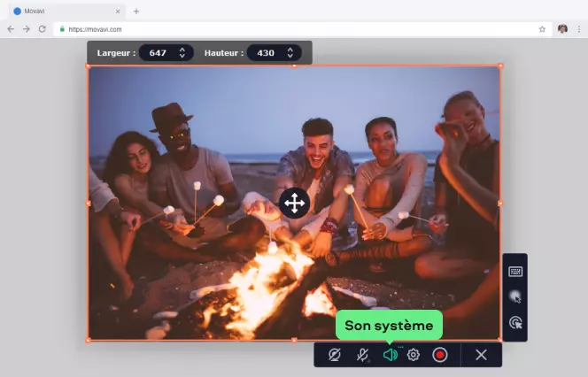Open the browser profile avatar
This screenshot has height=377, width=588.
[562, 29]
